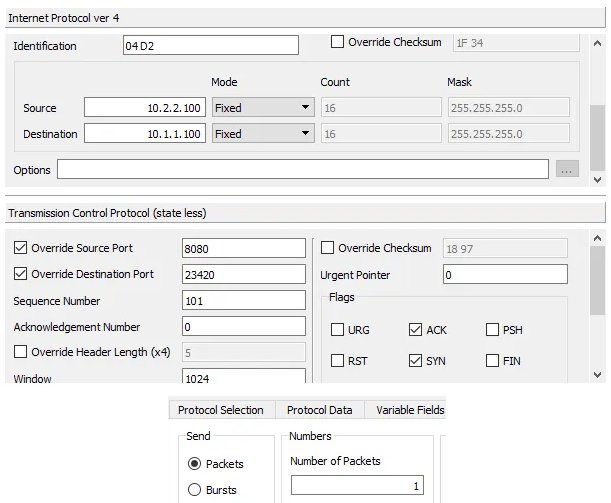The width and height of the screenshot is (611, 503).
Task: Select the Bursts send option
Action: [x=194, y=489]
